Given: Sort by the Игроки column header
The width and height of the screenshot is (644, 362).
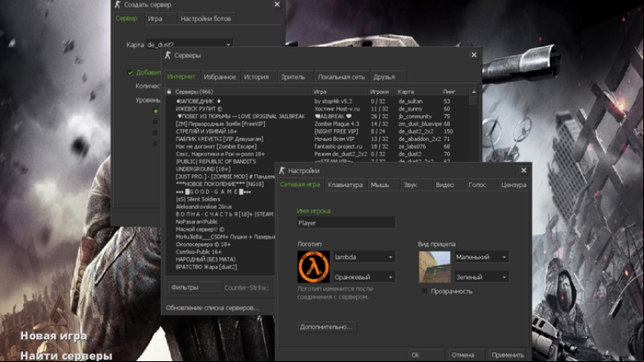Looking at the screenshot, I should [381, 92].
